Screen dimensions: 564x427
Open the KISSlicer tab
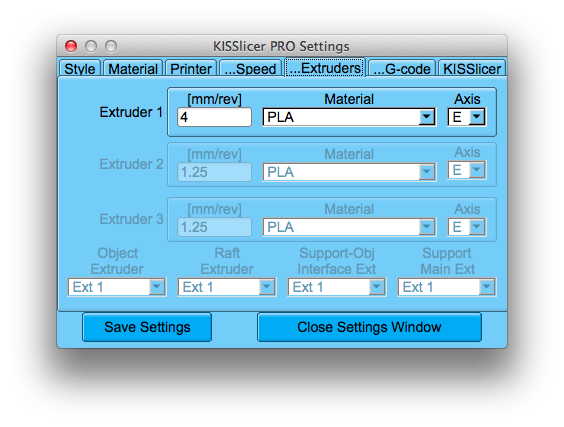(472, 68)
